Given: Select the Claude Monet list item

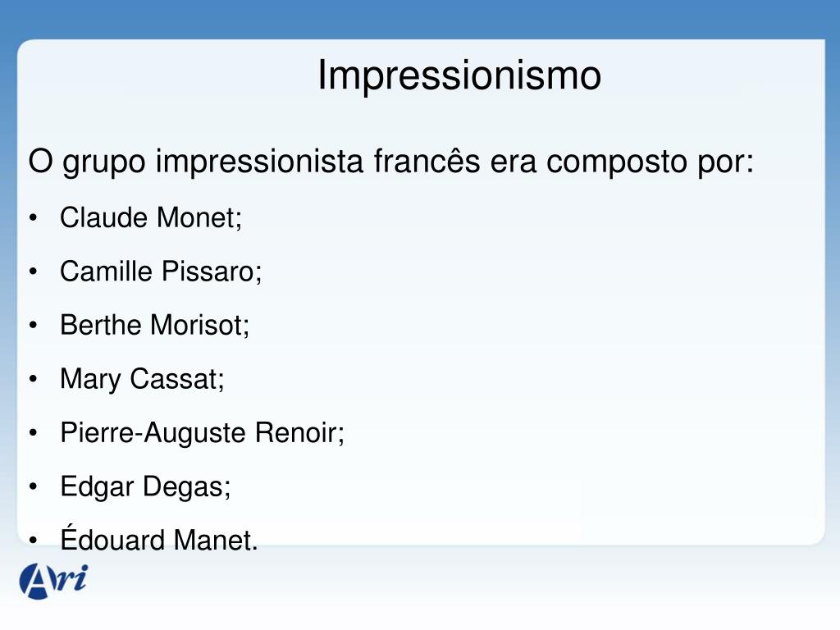Looking at the screenshot, I should 151,218.
